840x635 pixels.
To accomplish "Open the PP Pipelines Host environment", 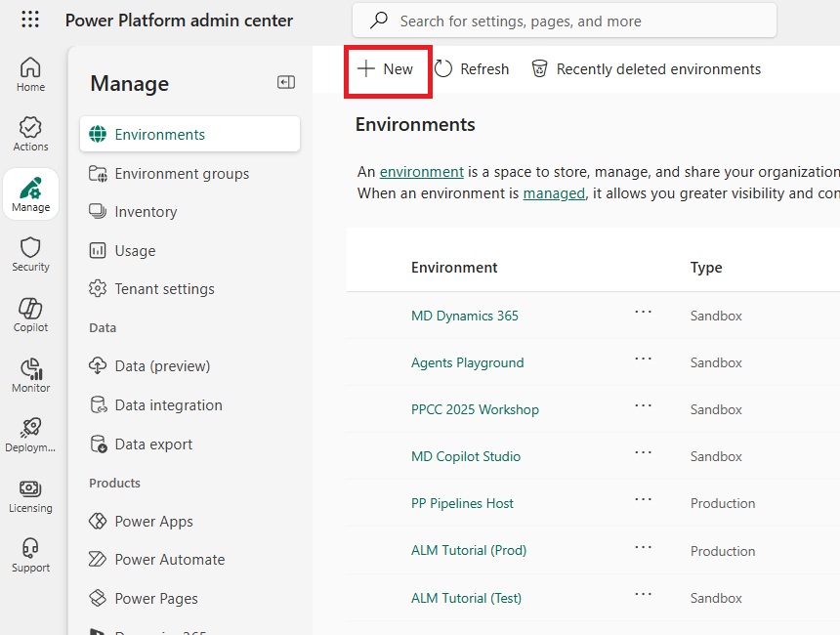I will tap(462, 503).
